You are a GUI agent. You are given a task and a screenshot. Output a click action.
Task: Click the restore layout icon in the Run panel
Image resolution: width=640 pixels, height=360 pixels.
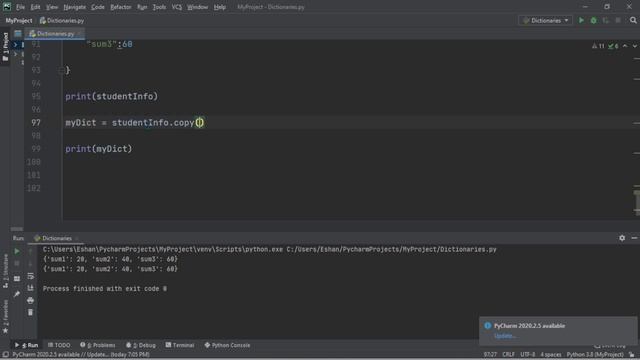coord(17,279)
